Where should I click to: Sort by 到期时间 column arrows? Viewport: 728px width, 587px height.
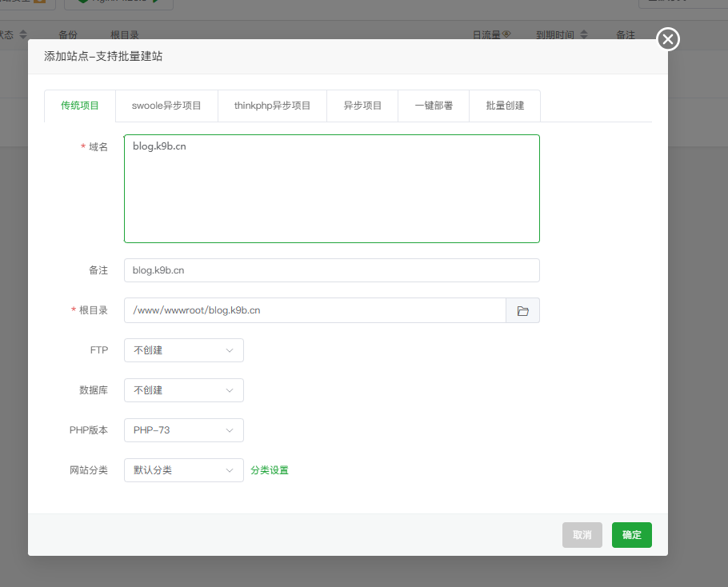coord(584,34)
